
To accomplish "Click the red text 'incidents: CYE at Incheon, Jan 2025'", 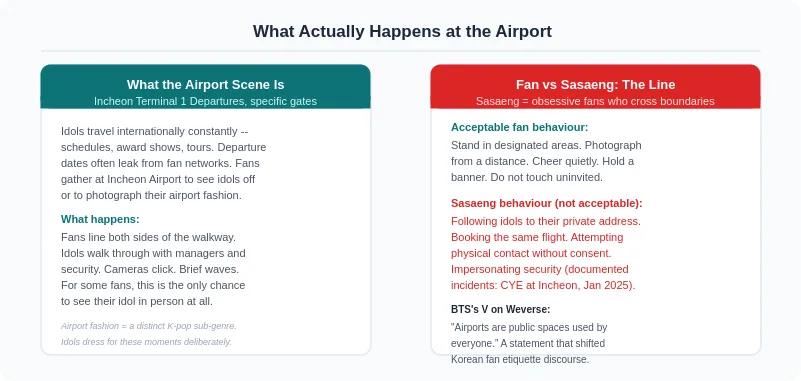I will click(x=543, y=285).
